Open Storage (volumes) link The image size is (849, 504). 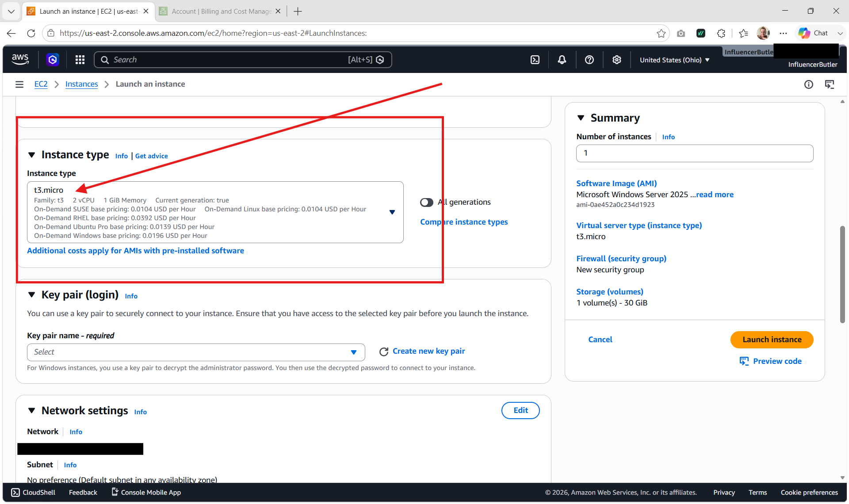[610, 292]
